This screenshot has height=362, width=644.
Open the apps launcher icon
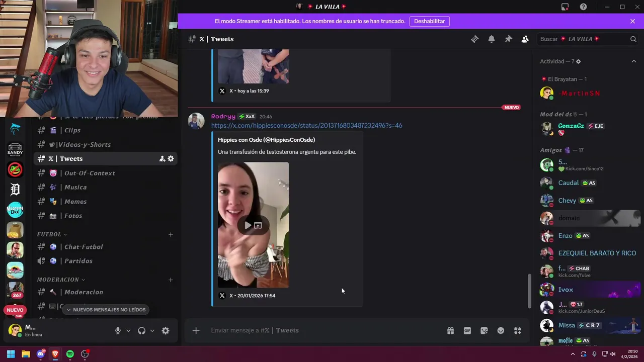[x=518, y=330]
